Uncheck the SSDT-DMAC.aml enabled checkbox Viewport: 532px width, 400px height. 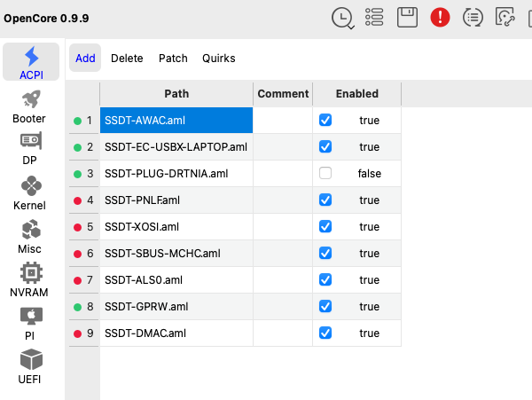(325, 333)
